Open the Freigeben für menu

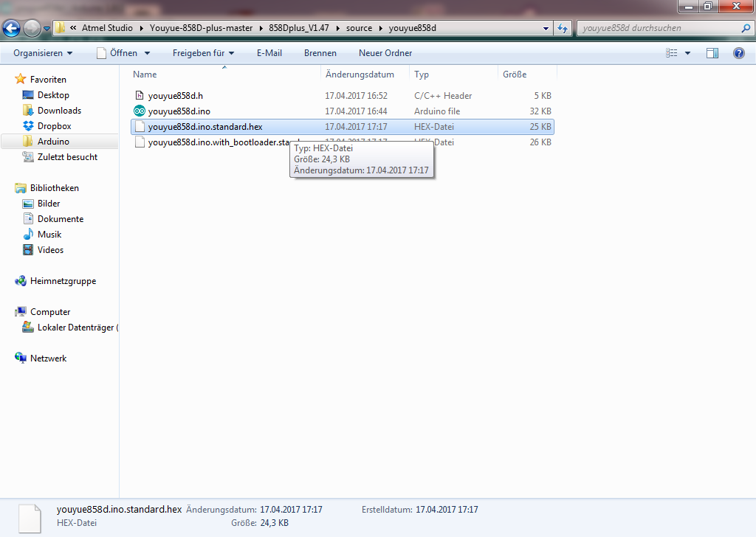tap(203, 53)
